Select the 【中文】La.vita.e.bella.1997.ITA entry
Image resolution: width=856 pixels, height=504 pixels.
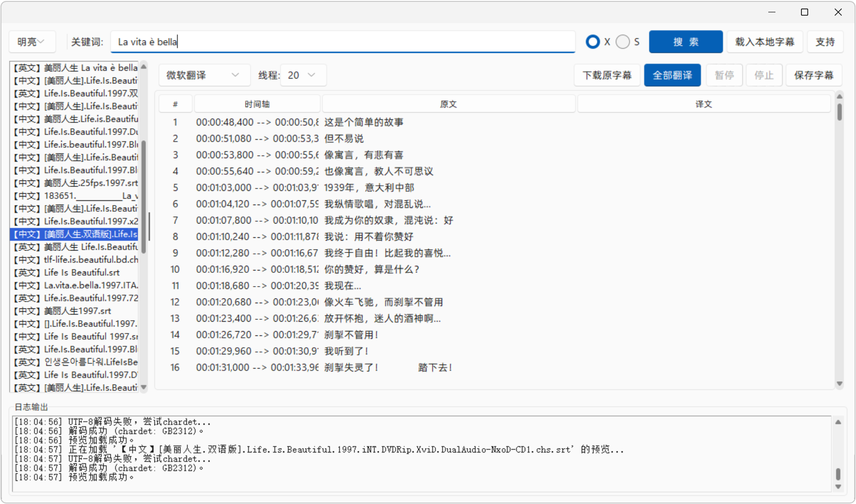coord(75,285)
